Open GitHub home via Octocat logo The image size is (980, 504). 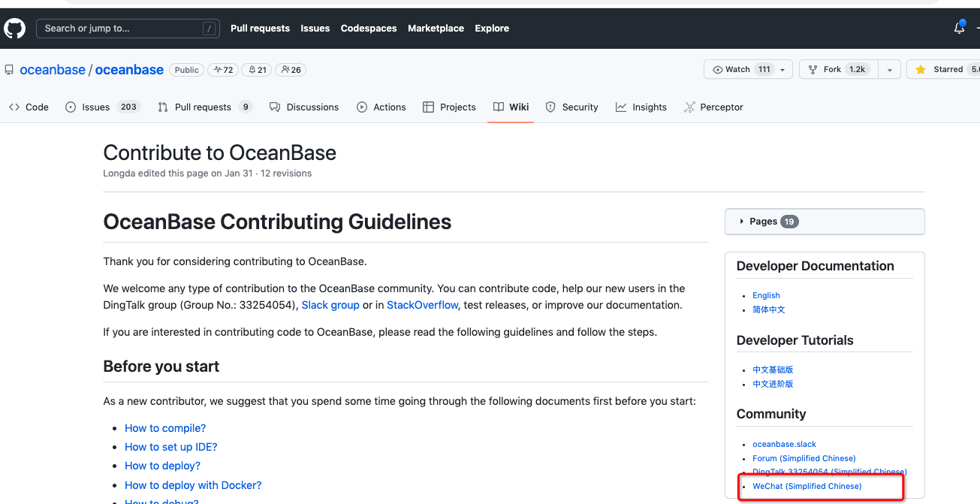tap(14, 29)
